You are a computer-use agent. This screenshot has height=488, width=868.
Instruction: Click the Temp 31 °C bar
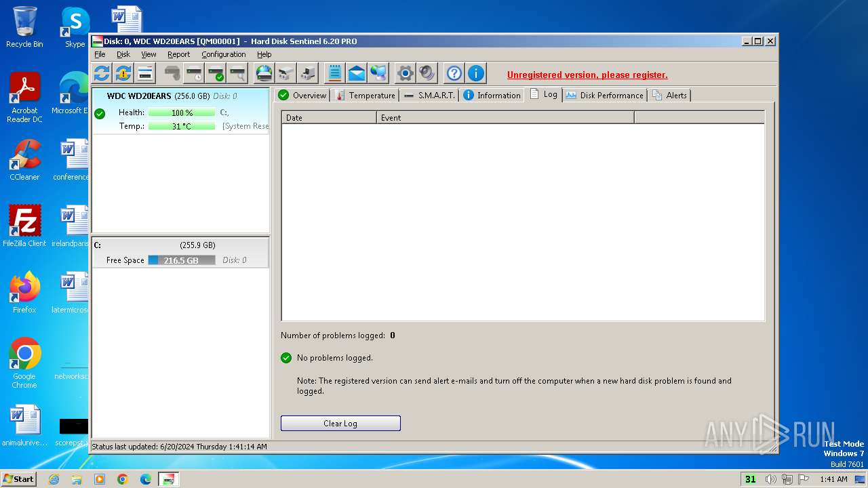pyautogui.click(x=182, y=126)
